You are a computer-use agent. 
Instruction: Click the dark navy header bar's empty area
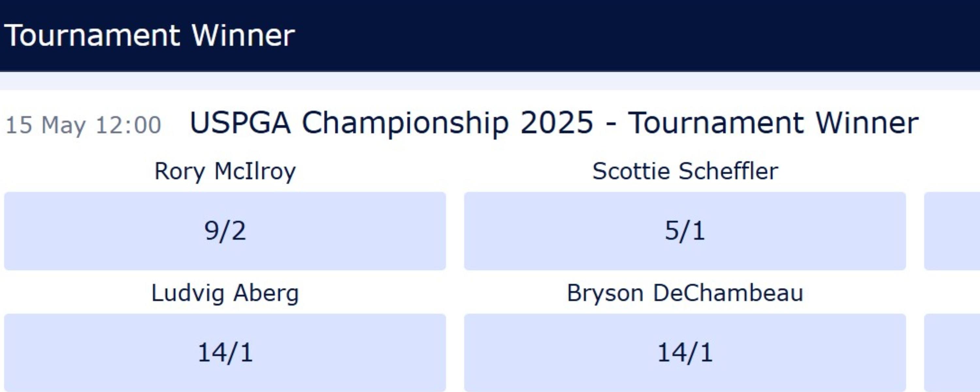[x=609, y=35]
